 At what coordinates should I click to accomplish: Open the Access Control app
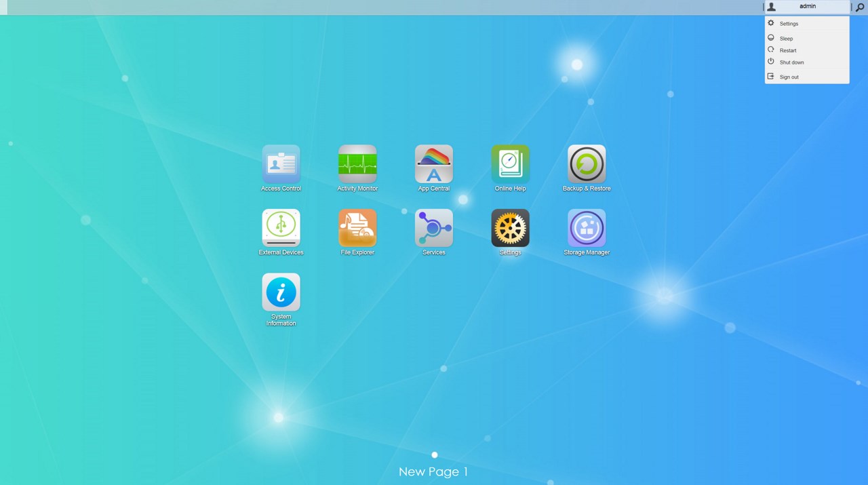pos(281,163)
